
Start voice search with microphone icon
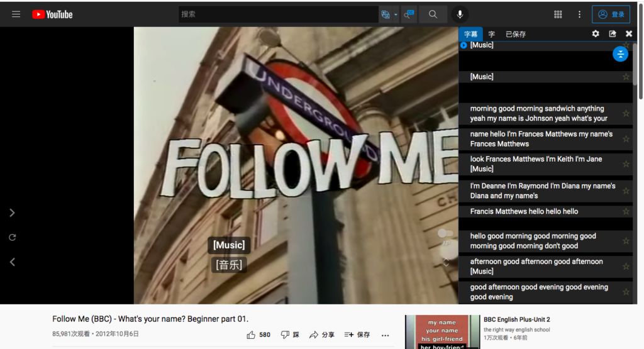(x=460, y=14)
